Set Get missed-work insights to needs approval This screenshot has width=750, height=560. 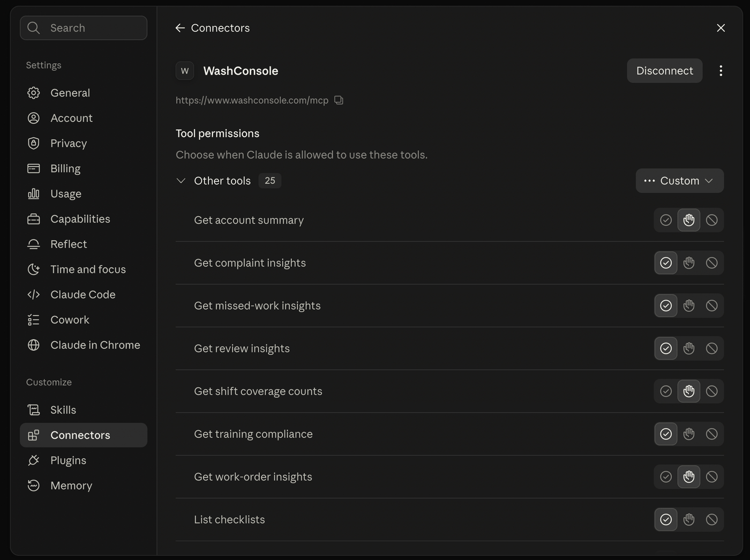click(x=689, y=306)
